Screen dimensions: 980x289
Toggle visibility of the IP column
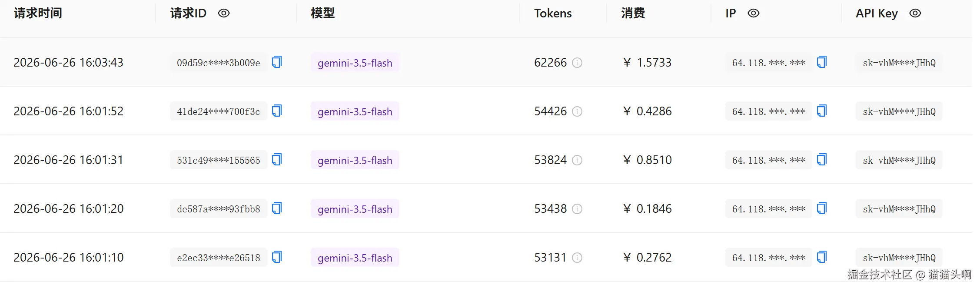754,13
